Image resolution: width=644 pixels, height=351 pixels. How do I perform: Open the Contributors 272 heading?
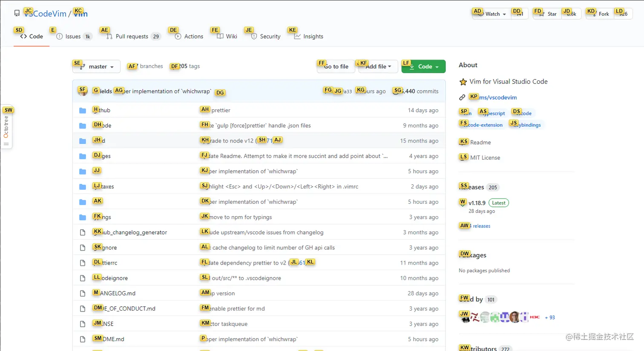(x=485, y=348)
